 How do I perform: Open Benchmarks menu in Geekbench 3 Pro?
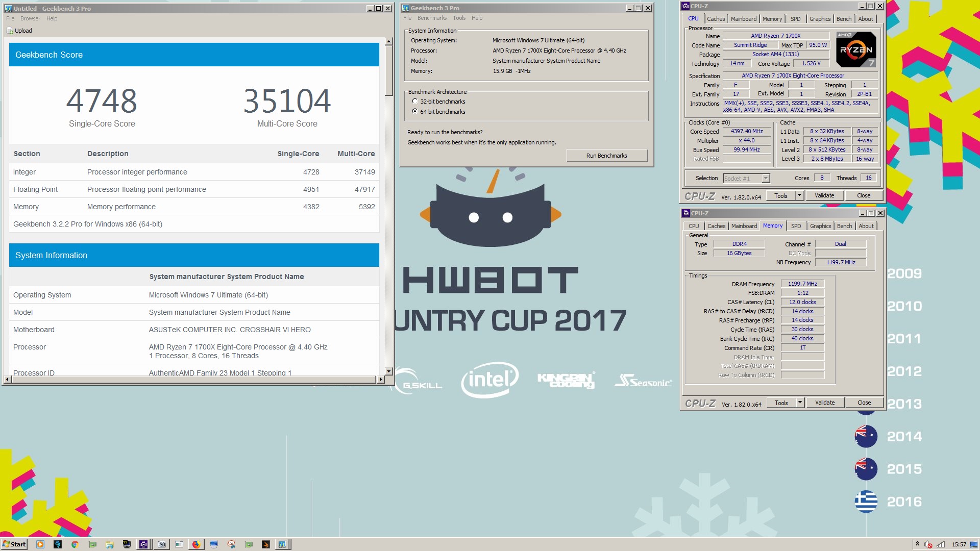(432, 18)
